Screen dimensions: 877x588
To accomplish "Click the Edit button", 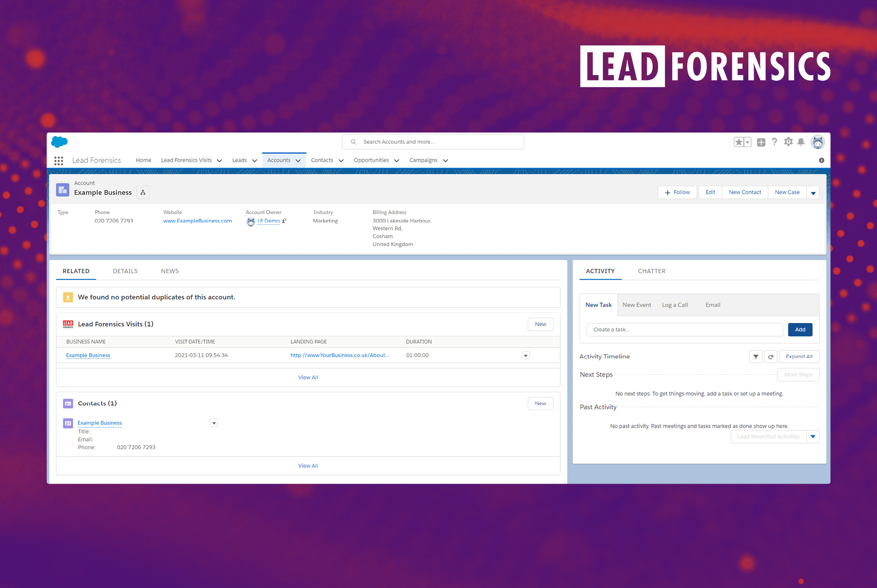I will (x=710, y=193).
